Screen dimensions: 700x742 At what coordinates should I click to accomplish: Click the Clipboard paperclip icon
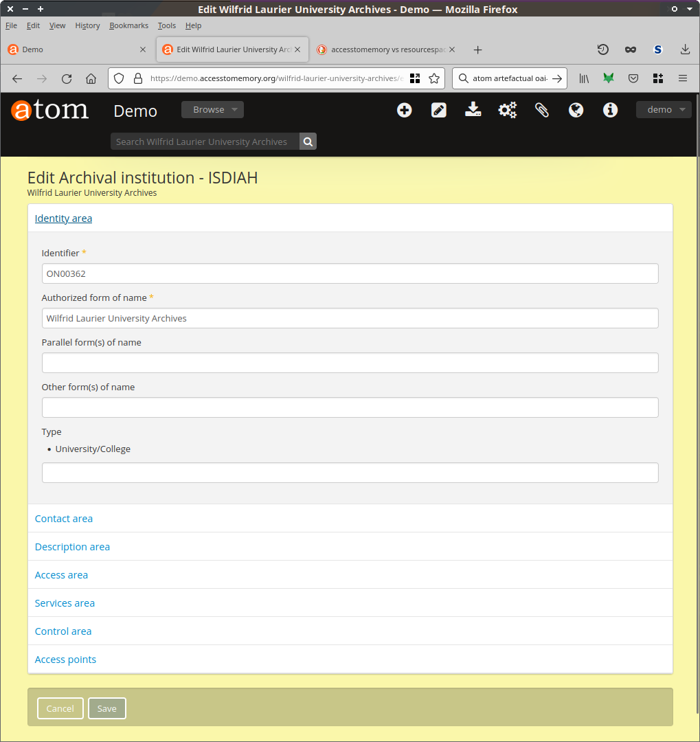coord(542,110)
